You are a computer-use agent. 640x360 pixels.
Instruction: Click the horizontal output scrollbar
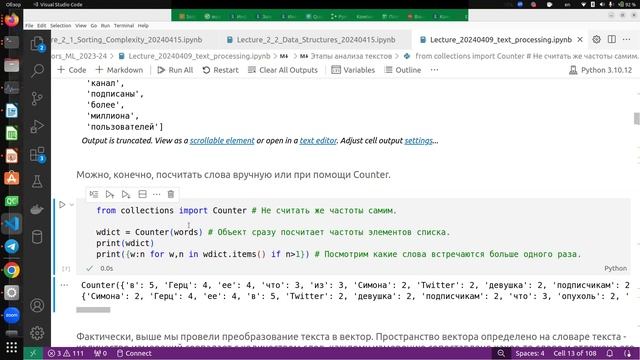click(93, 310)
